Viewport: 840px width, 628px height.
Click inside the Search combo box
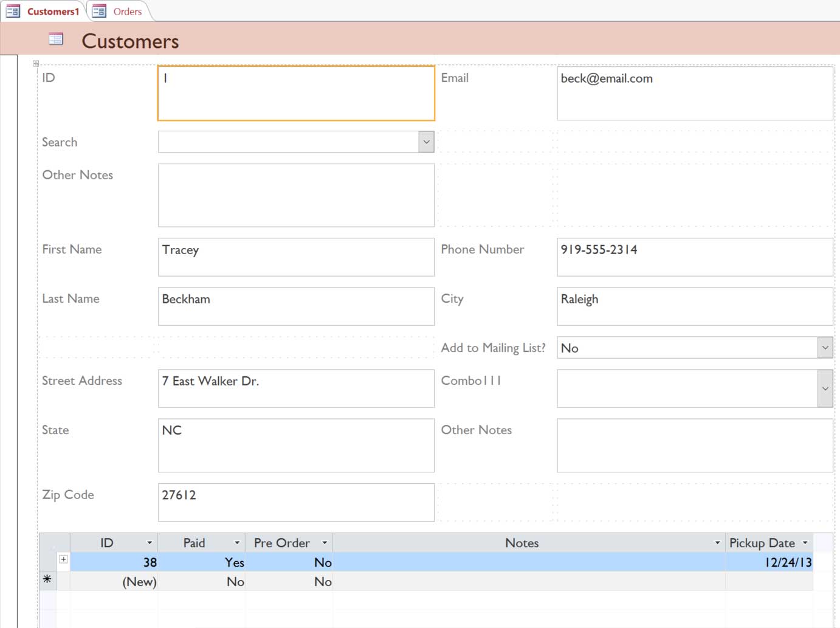pos(289,142)
